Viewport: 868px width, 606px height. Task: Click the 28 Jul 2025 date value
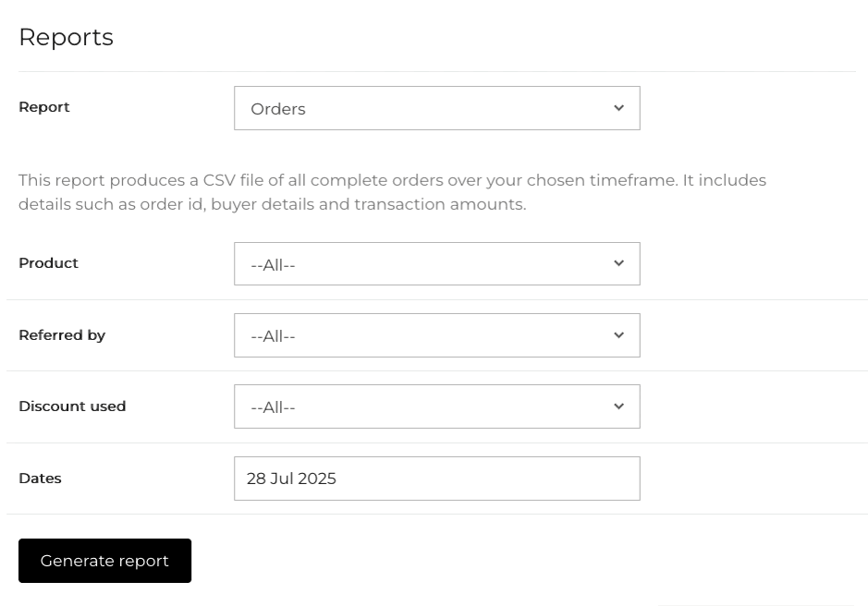click(291, 479)
